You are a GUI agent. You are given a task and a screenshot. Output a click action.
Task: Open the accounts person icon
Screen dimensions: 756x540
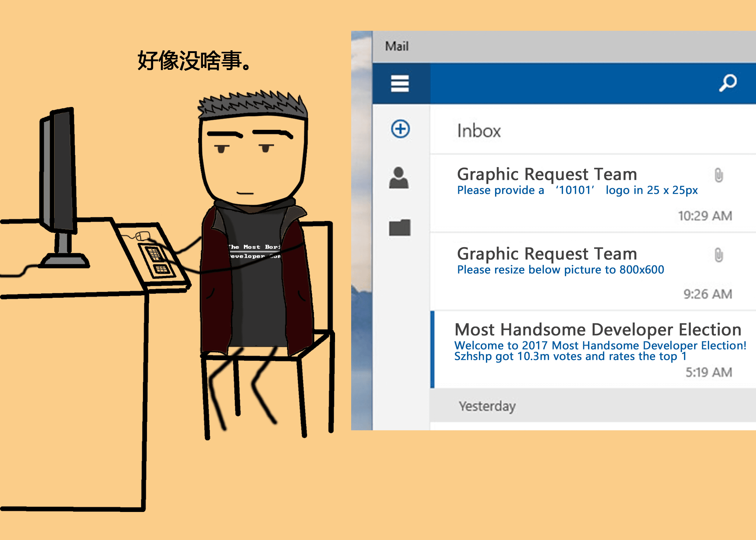pos(399,178)
